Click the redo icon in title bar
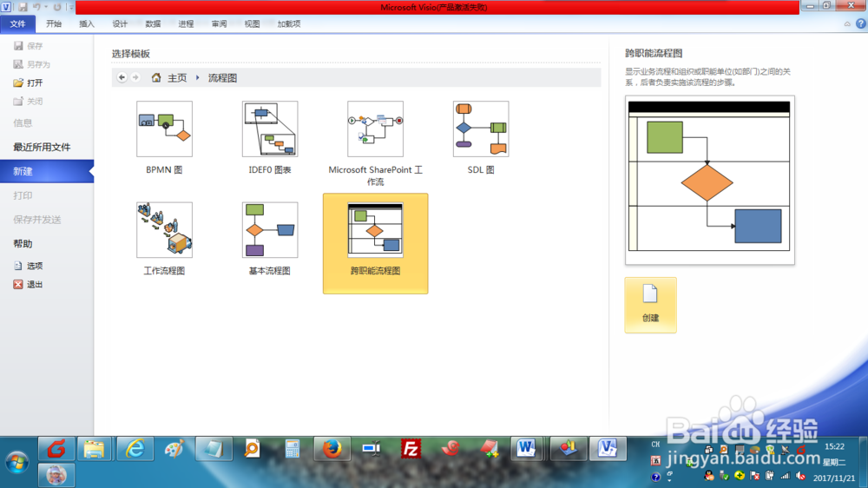868x488 pixels. pos(57,7)
